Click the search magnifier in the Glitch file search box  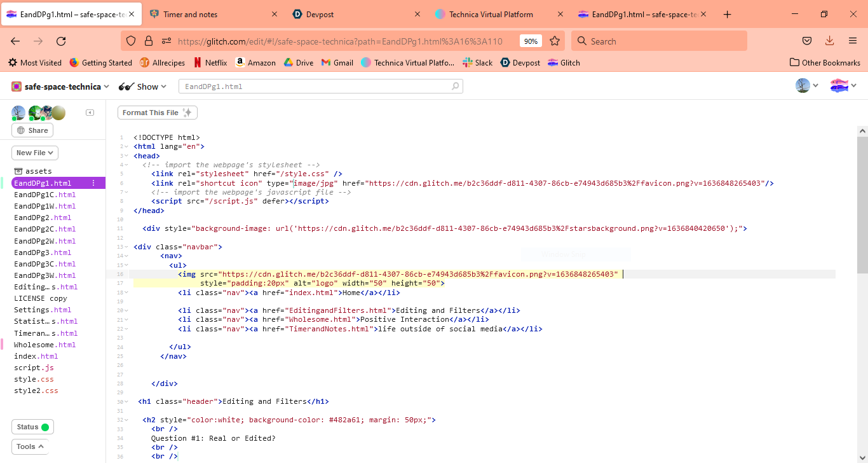(455, 86)
